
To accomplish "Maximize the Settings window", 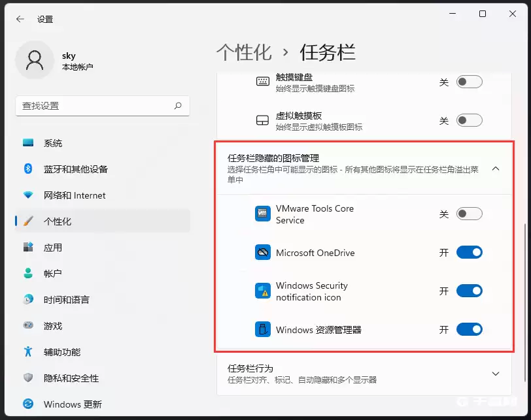I will [483, 14].
